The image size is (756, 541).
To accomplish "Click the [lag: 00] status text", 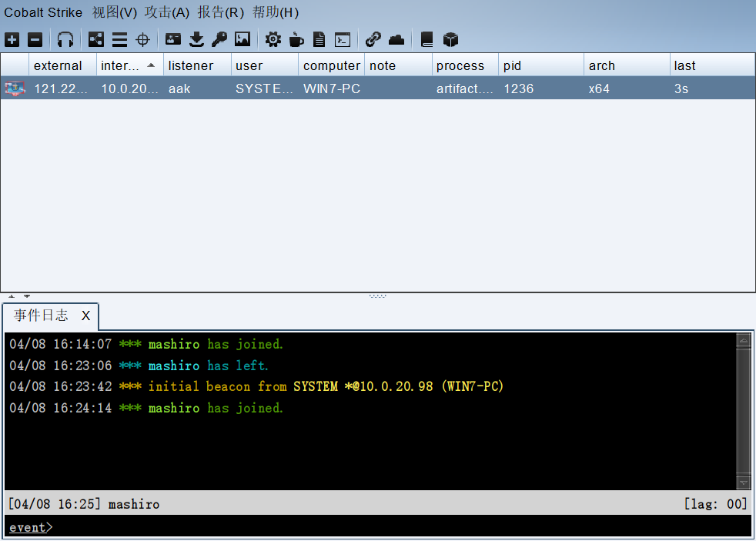I will coord(715,504).
